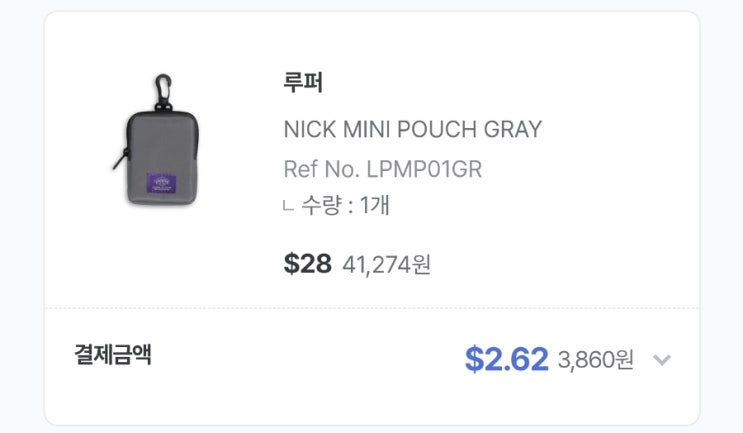Image resolution: width=743 pixels, height=433 pixels.
Task: Click the sub-item corner mark before 수량
Action: (x=288, y=206)
